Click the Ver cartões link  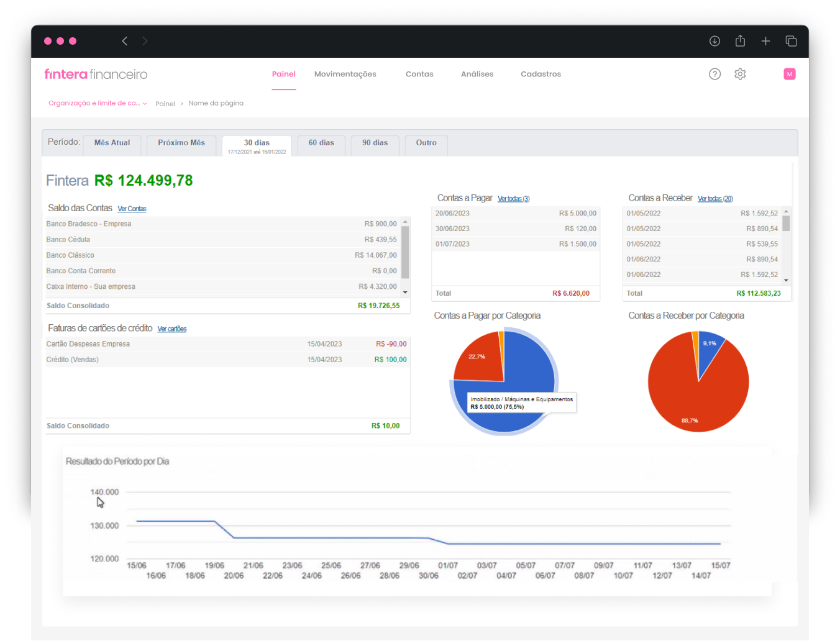(x=172, y=329)
